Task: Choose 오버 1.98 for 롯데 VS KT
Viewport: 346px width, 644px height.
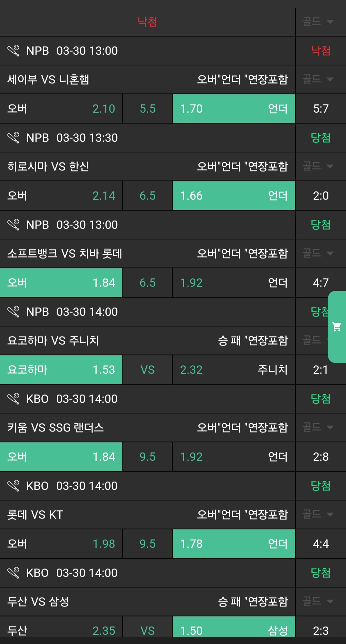Action: point(61,544)
